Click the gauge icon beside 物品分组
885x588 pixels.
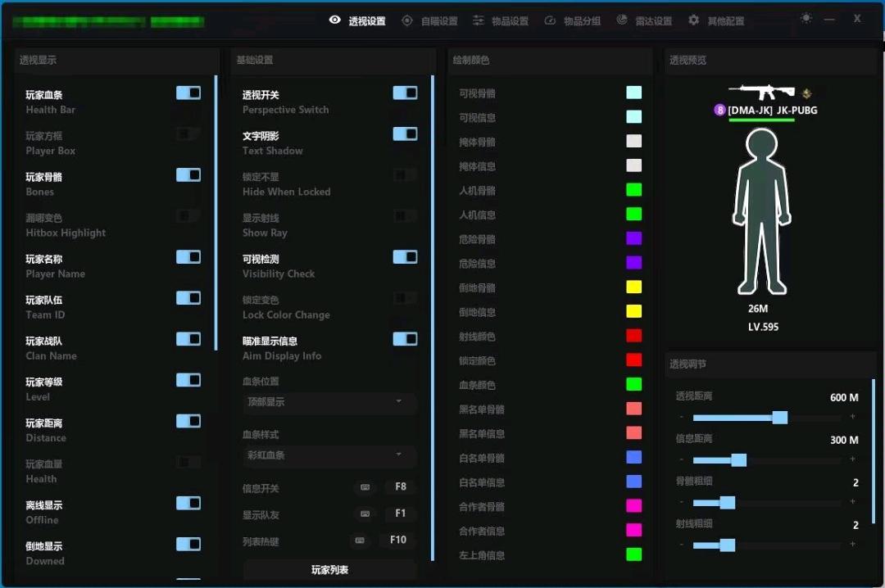[550, 20]
